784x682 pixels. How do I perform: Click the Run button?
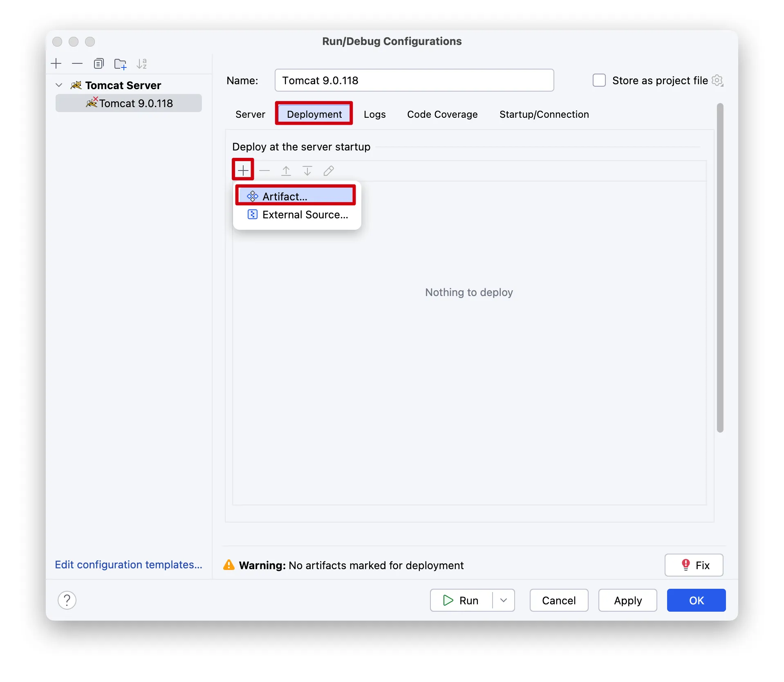click(x=461, y=600)
